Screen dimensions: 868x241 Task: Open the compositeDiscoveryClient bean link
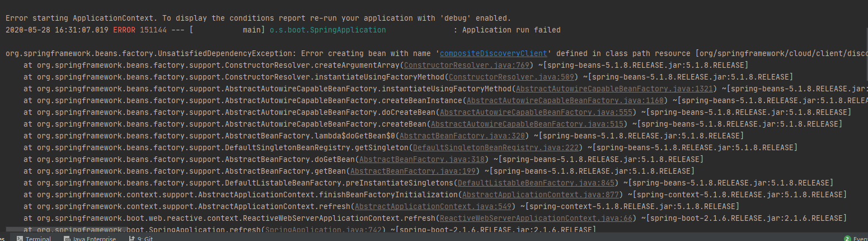coord(494,54)
